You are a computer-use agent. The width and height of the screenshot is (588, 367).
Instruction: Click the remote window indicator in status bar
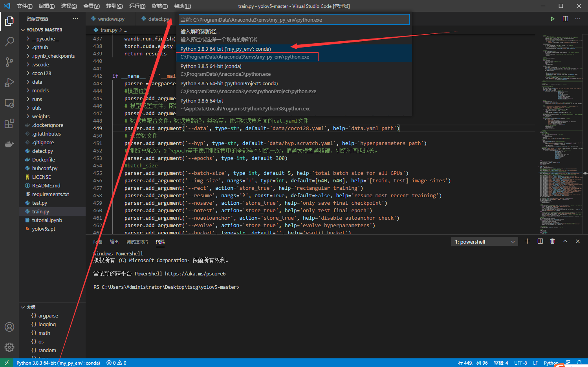(7, 363)
